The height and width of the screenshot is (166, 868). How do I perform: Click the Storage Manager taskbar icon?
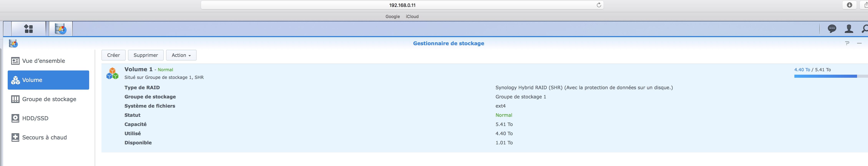point(61,29)
